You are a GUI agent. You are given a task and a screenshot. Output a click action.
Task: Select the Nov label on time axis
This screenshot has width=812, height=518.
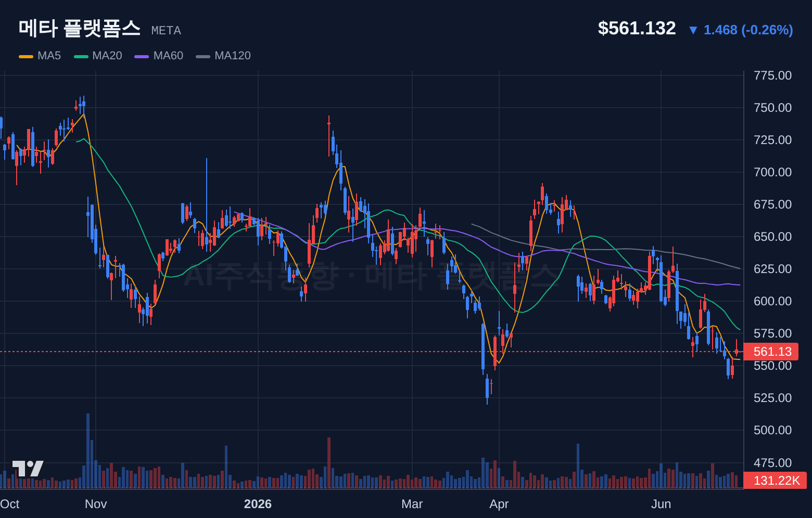pos(96,504)
